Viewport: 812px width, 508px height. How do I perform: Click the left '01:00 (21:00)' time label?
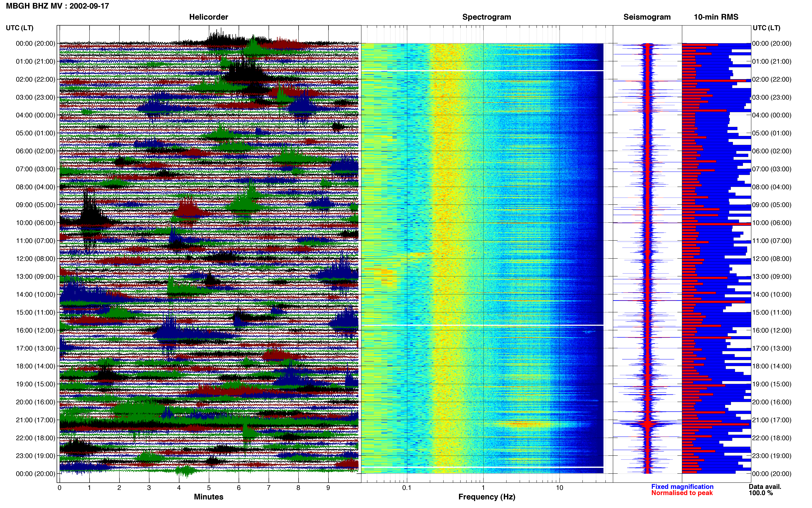tap(36, 61)
